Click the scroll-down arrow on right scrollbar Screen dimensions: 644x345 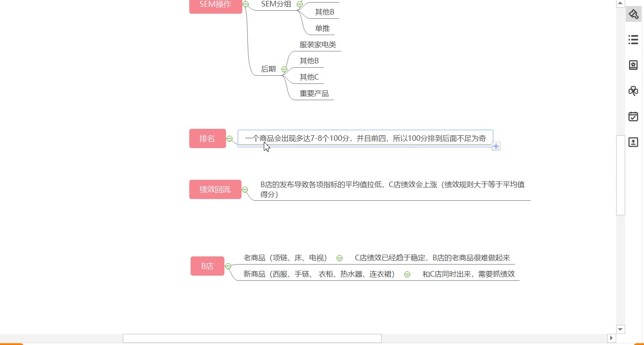click(620, 329)
